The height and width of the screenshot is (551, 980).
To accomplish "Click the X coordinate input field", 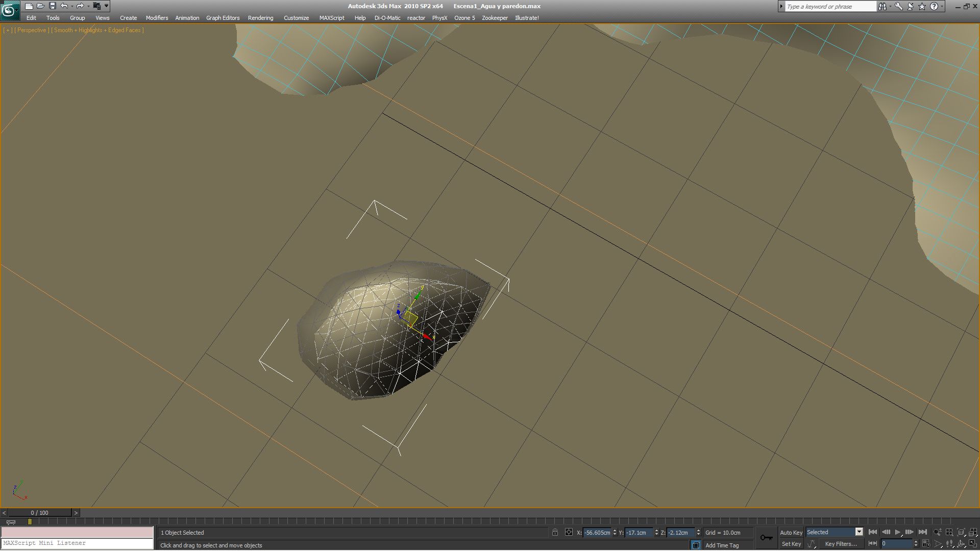I will (597, 532).
